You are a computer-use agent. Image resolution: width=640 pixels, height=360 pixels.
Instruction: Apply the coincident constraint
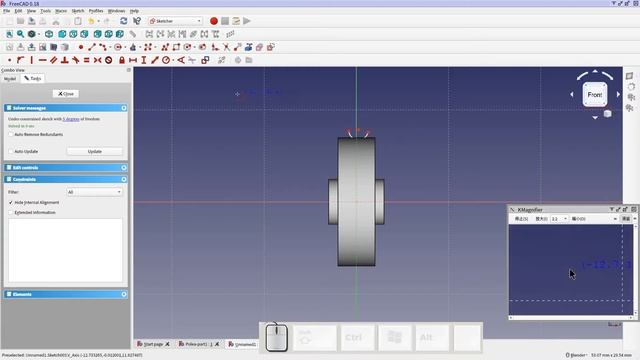point(9,60)
